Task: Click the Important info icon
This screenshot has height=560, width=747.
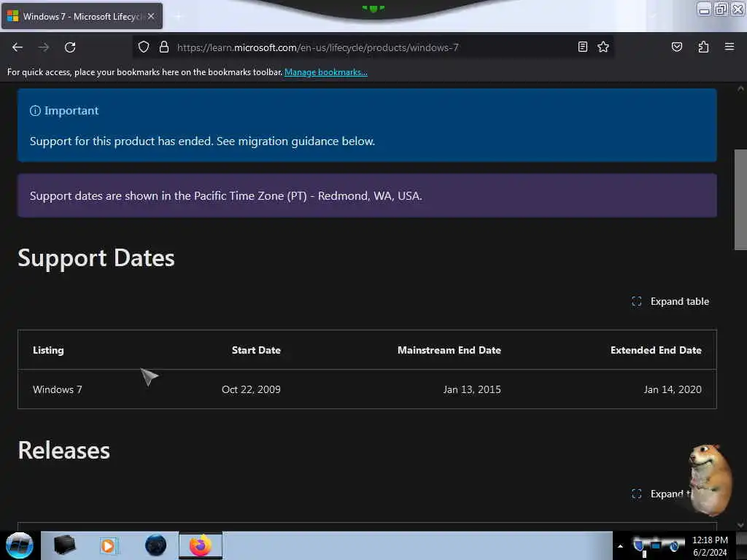Action: pos(35,111)
